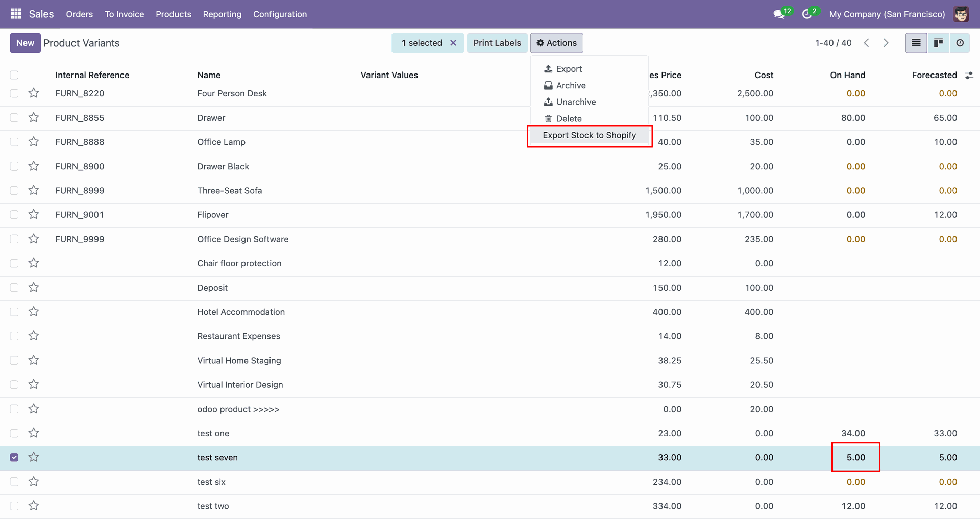Click the FURN_9001 reference cell

coord(80,215)
